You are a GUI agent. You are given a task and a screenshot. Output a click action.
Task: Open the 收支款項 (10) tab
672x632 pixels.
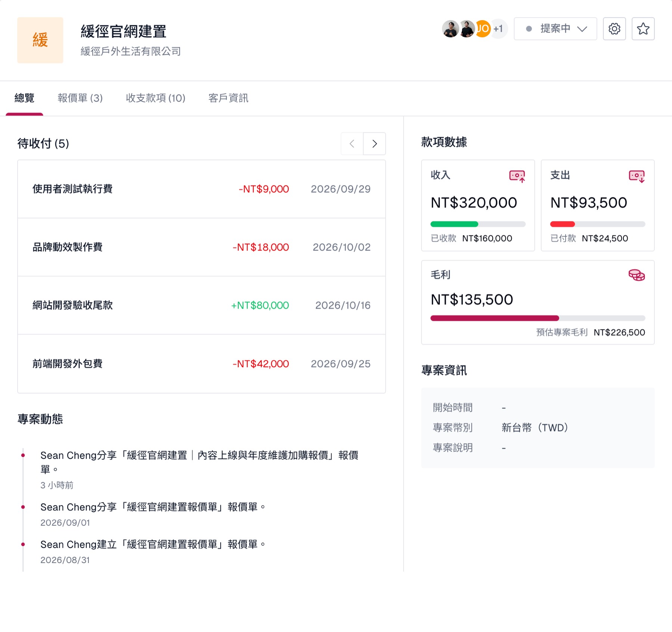pos(156,98)
